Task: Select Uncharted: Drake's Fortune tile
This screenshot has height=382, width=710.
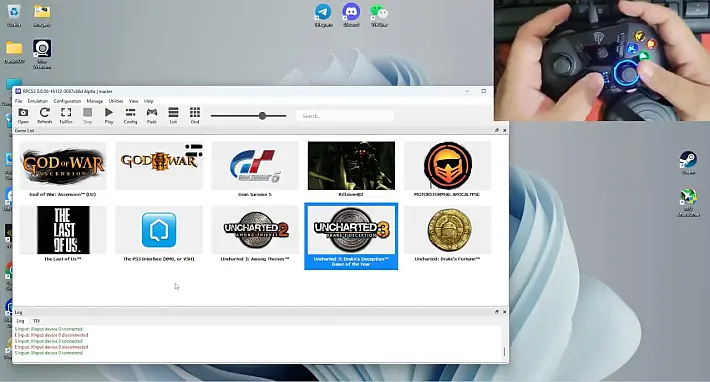Action: click(447, 234)
